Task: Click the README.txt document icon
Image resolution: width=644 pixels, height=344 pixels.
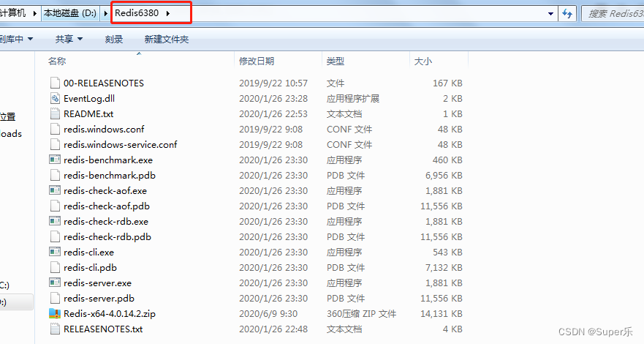Action: pos(55,114)
